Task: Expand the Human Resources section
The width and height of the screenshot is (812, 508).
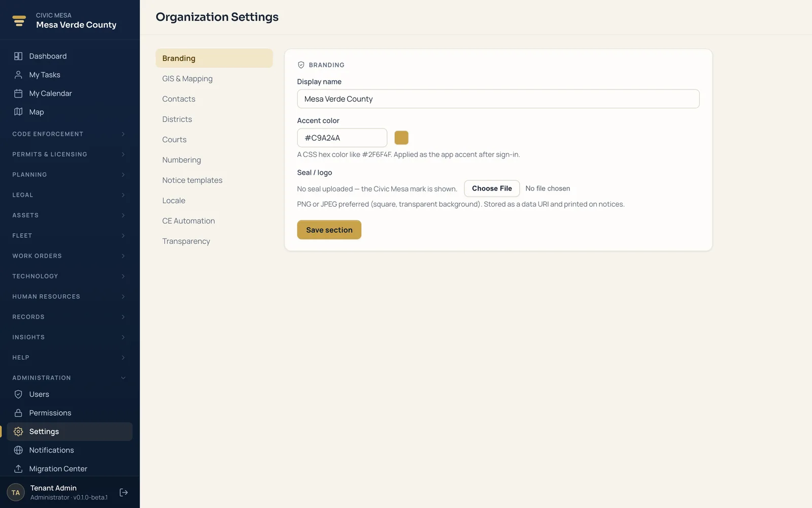Action: 70,297
